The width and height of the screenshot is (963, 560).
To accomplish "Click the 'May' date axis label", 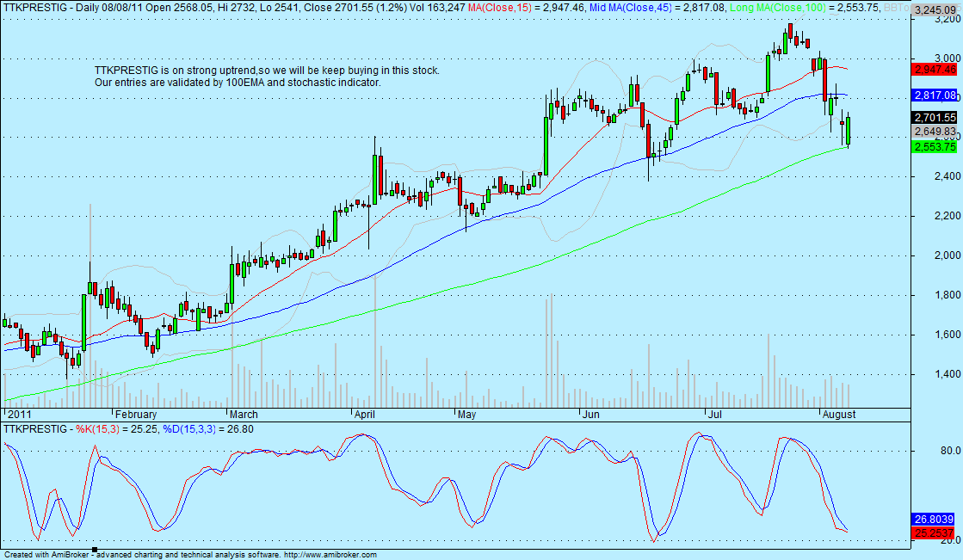I will (466, 415).
